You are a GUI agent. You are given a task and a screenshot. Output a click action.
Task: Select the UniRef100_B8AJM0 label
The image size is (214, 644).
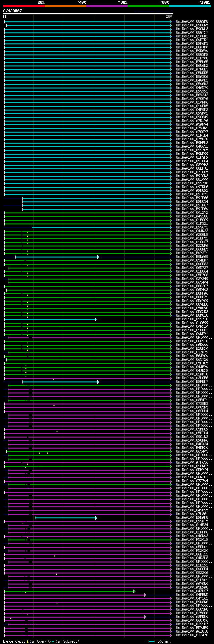192,47
